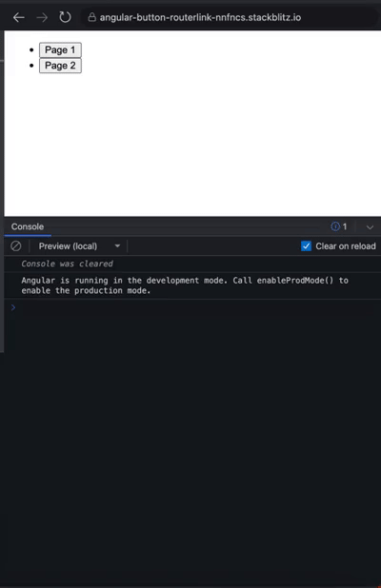Viewport: 381px width, 588px height.
Task: Open the Preview (local) context dropdown
Action: pos(79,246)
